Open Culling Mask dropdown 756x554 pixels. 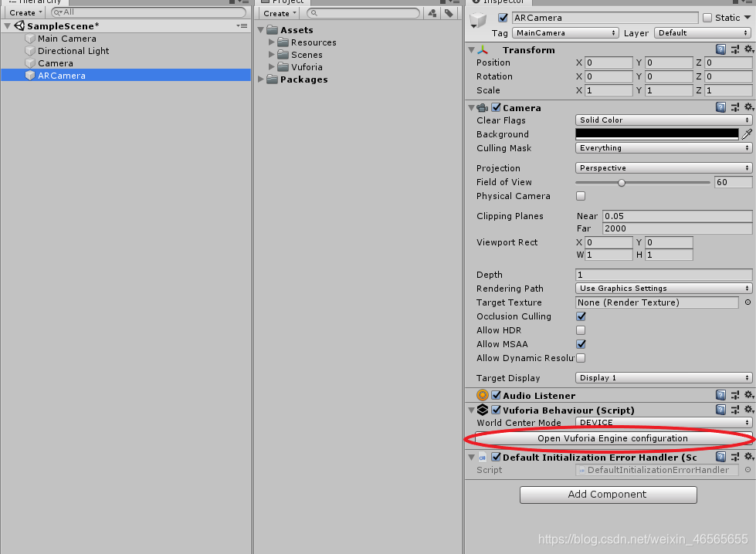[663, 148]
